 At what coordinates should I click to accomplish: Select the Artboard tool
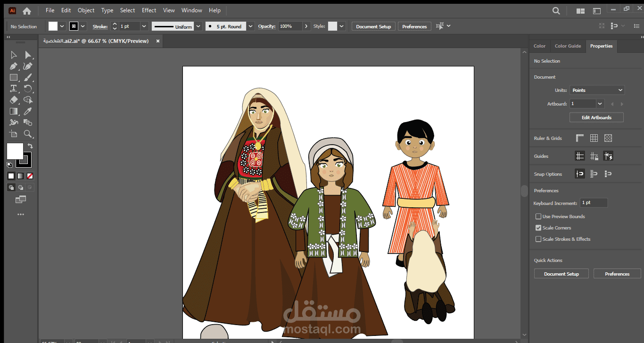coord(14,134)
